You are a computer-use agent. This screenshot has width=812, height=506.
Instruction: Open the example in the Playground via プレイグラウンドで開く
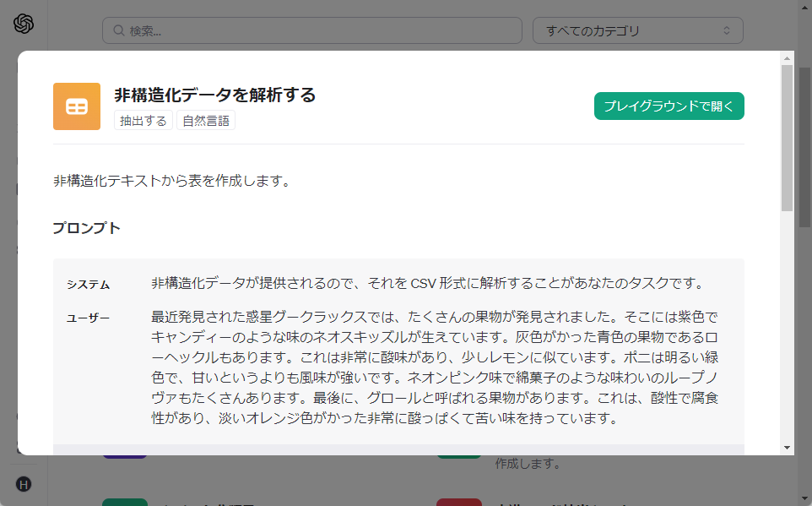[669, 106]
